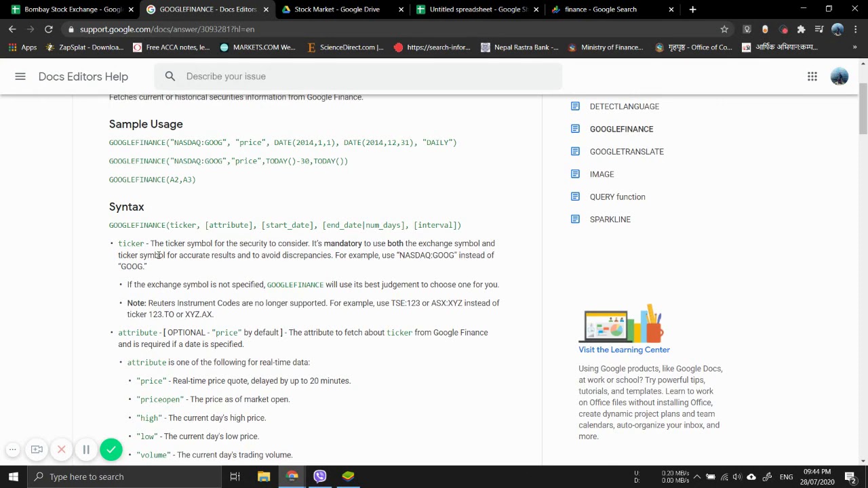868x488 pixels.
Task: Open GOOGLETRANSLATE article in sidebar
Action: click(627, 152)
